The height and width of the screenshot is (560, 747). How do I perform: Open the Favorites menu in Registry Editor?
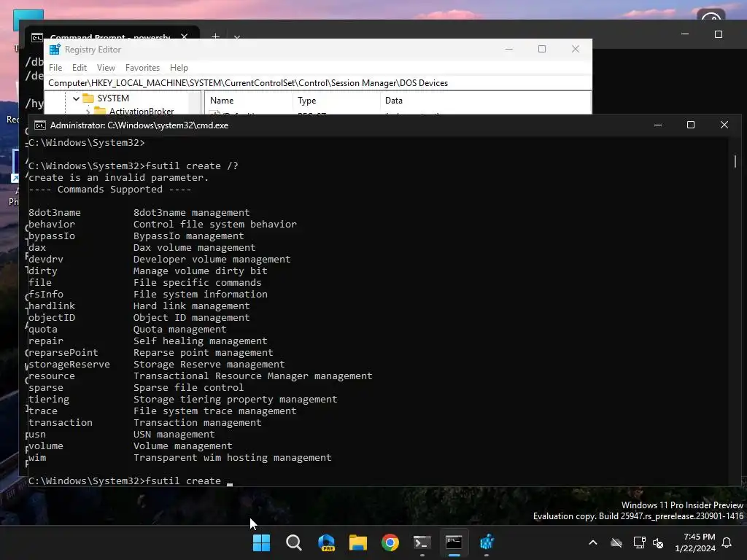tap(142, 68)
